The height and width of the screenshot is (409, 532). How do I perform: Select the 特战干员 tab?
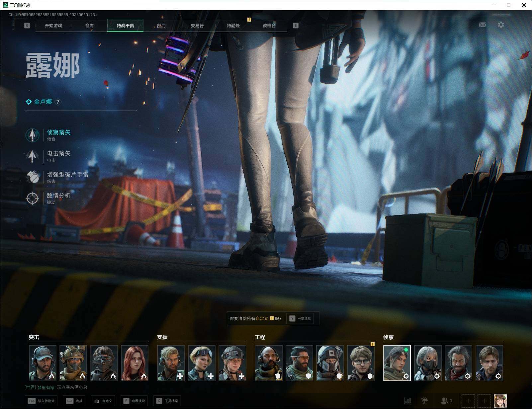[125, 26]
